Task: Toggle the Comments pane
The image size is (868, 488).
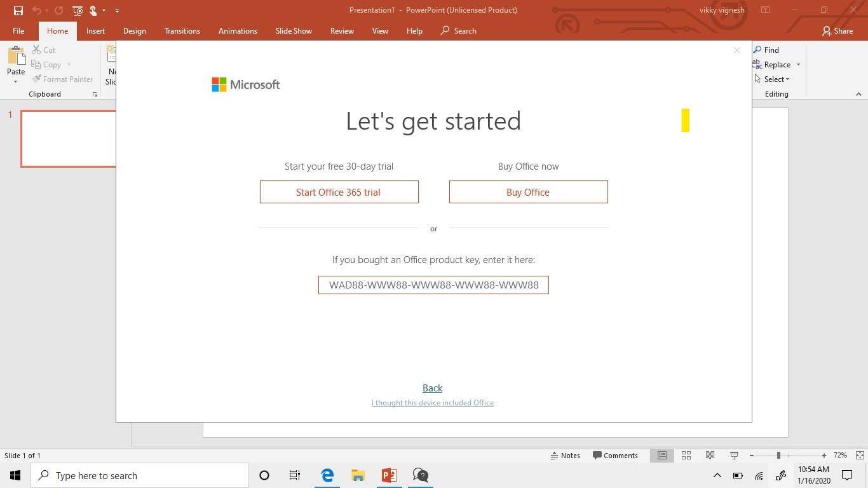Action: (x=615, y=456)
